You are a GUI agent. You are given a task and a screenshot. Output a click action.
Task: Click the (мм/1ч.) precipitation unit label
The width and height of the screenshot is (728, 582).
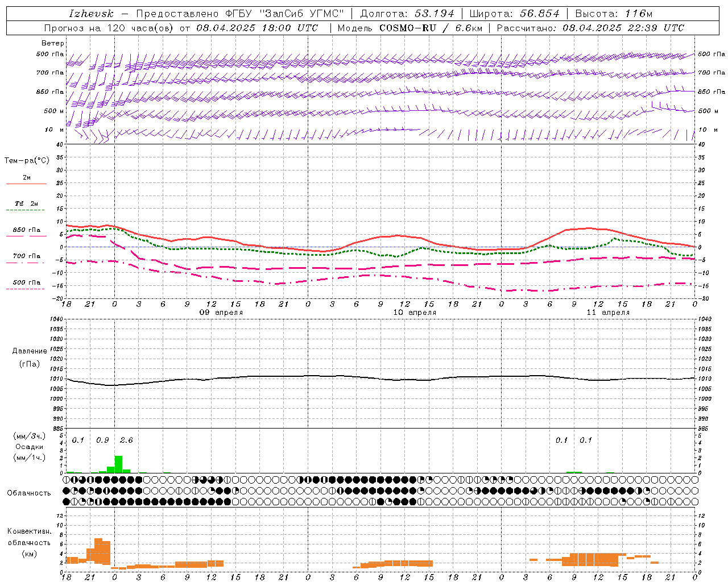point(29,458)
